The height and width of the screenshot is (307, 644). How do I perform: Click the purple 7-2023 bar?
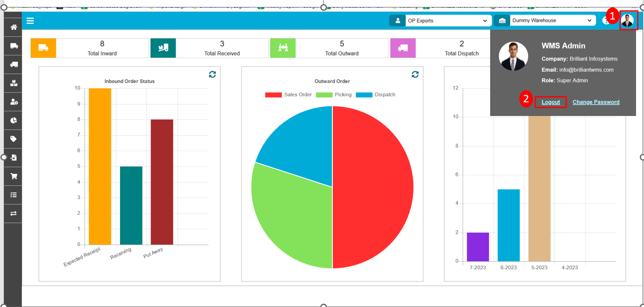[478, 247]
